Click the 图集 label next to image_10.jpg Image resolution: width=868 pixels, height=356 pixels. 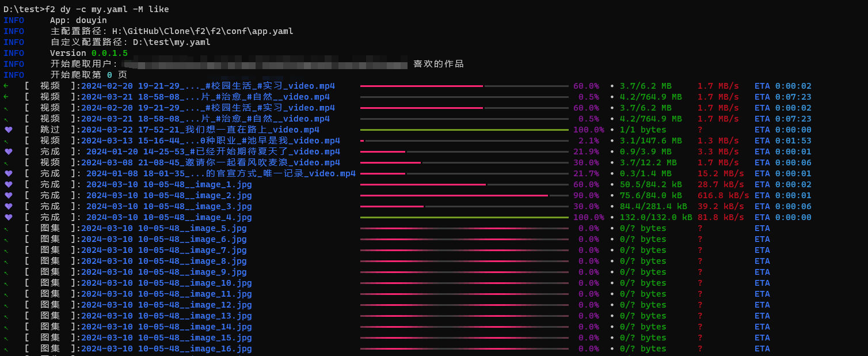[50, 282]
